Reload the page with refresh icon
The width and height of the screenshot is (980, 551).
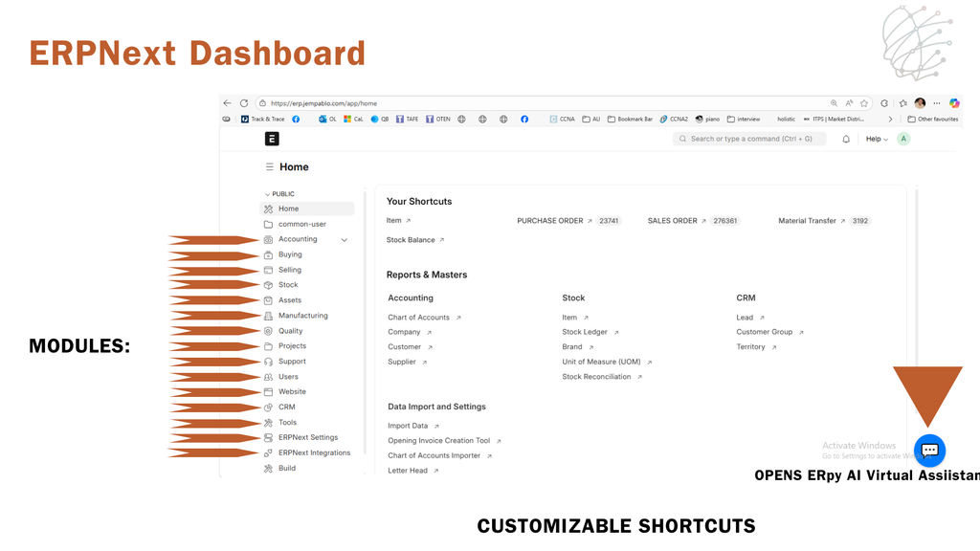click(244, 103)
